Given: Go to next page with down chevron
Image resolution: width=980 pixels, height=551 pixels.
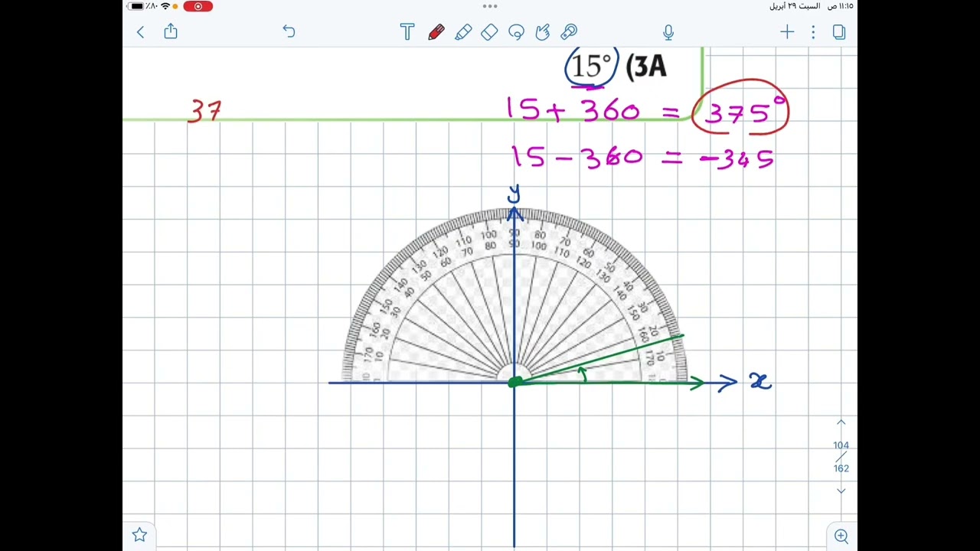Looking at the screenshot, I should tap(841, 491).
